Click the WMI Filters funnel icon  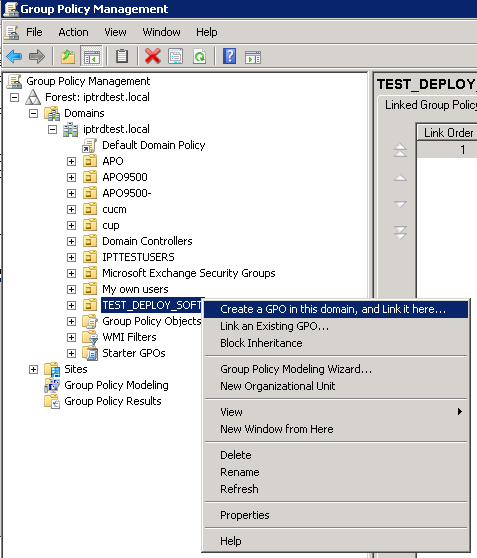[x=90, y=337]
